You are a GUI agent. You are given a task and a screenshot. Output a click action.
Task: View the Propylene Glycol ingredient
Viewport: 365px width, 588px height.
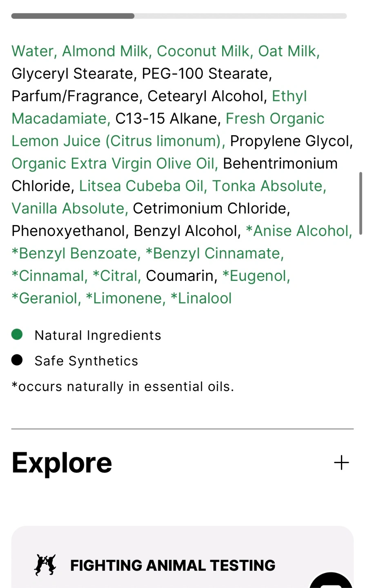pos(290,141)
